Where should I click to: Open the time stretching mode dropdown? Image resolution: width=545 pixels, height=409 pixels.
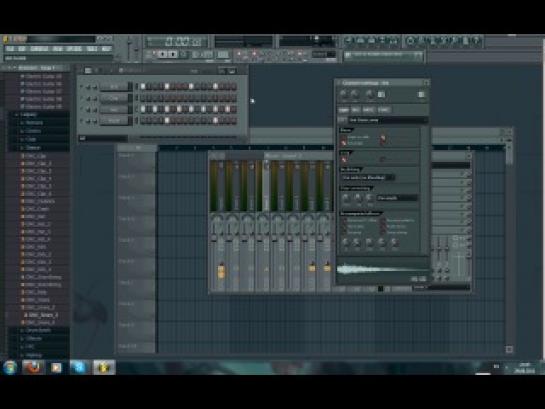(397, 198)
